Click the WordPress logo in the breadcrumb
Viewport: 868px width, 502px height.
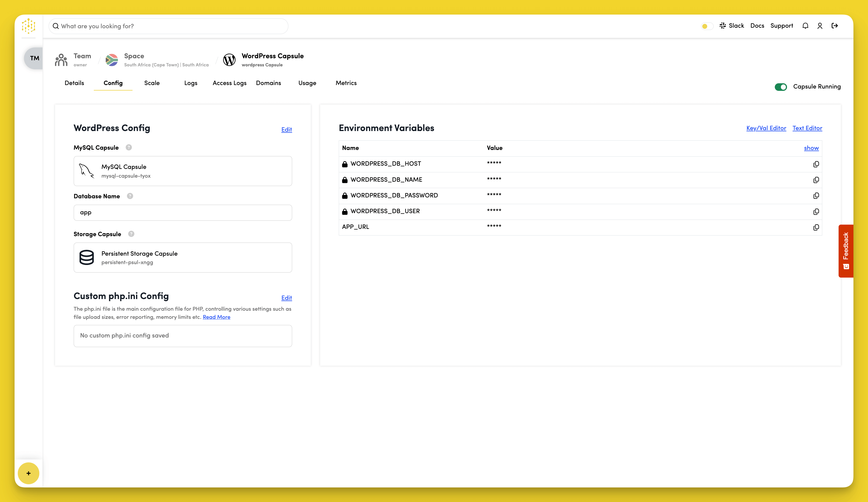point(230,60)
